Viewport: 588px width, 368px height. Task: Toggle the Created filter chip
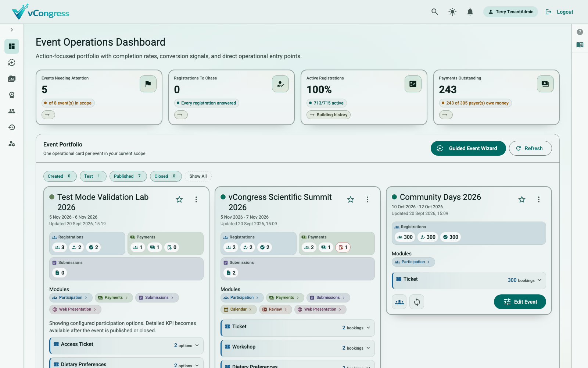click(x=60, y=176)
